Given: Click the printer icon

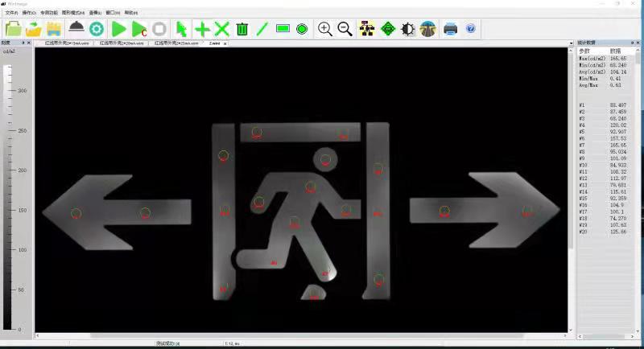Looking at the screenshot, I should coord(451,29).
